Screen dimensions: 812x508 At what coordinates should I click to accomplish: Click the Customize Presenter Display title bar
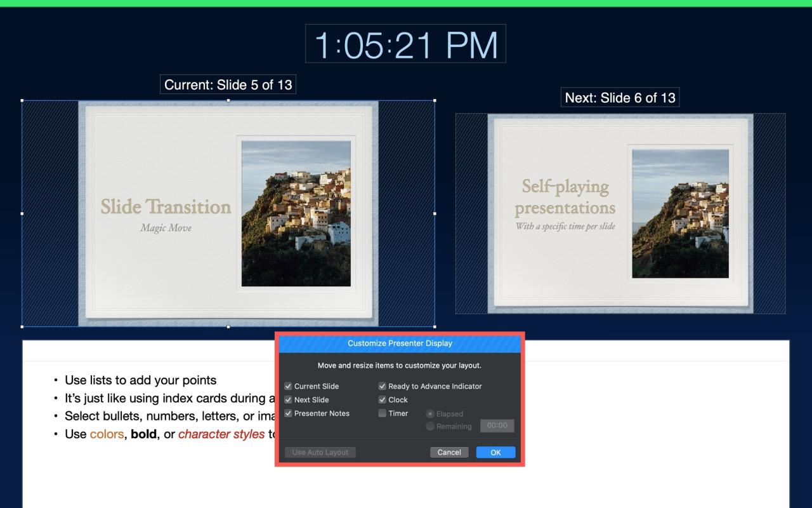click(x=400, y=344)
